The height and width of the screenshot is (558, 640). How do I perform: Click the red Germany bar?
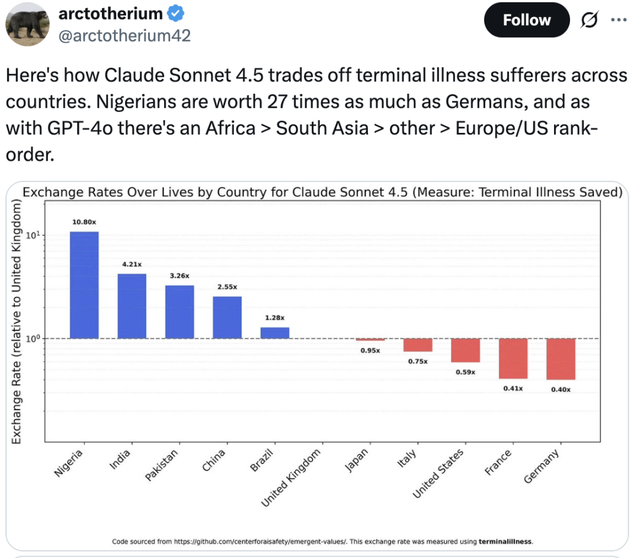(x=561, y=359)
